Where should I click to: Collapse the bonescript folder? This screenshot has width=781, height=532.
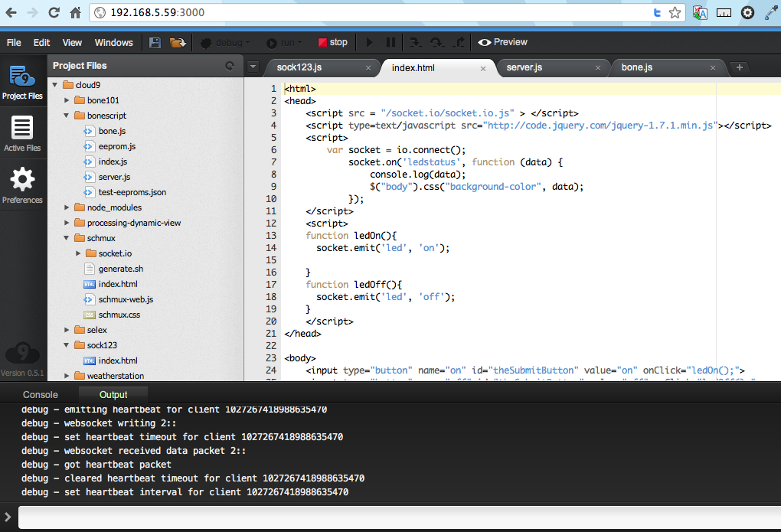67,116
